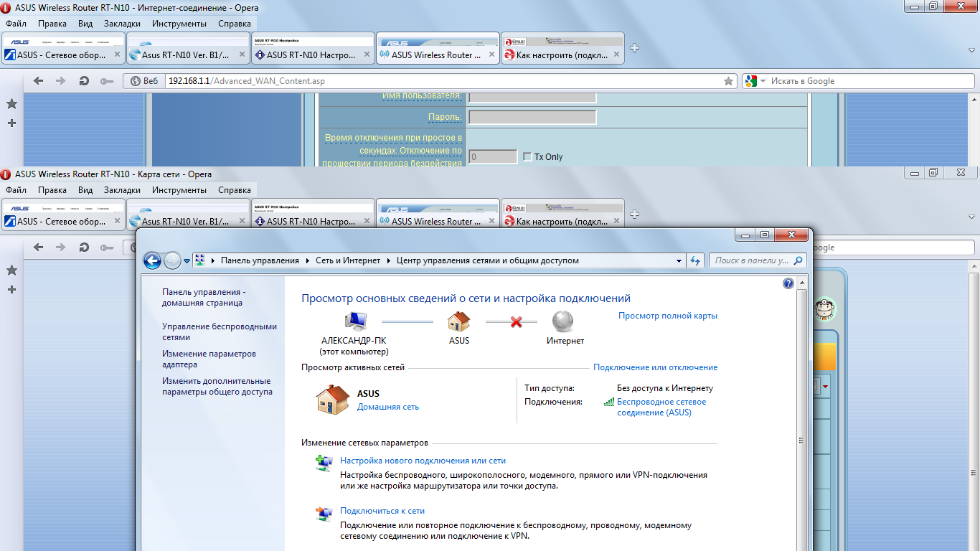Open Изменение параметров адаптера sidebar link
980x551 pixels.
[209, 359]
